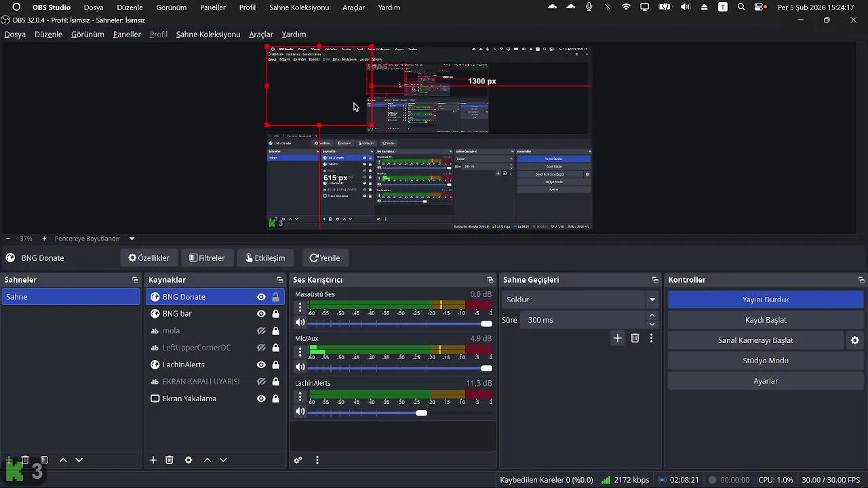
Task: Hide the BNG bar source
Action: point(261,314)
